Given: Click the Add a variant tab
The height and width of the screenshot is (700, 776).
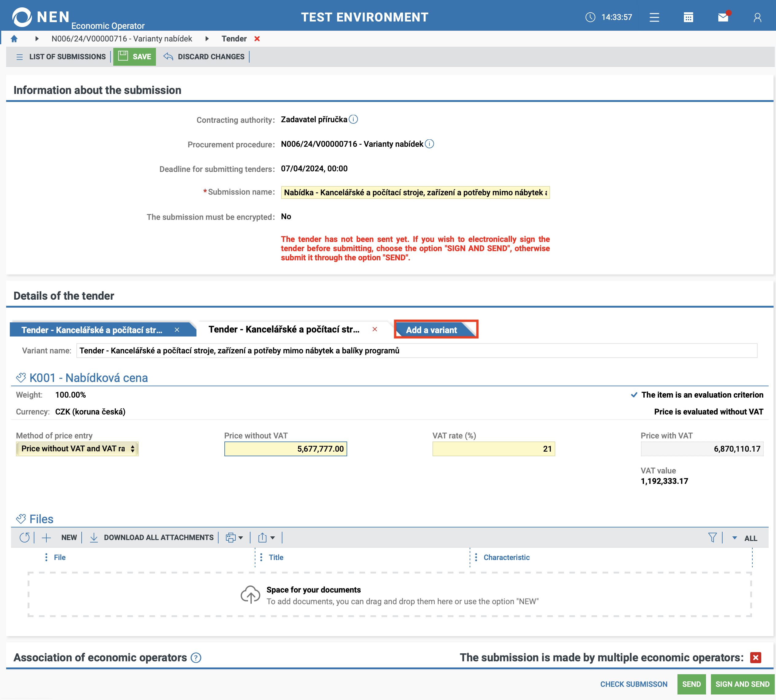Looking at the screenshot, I should tap(432, 330).
